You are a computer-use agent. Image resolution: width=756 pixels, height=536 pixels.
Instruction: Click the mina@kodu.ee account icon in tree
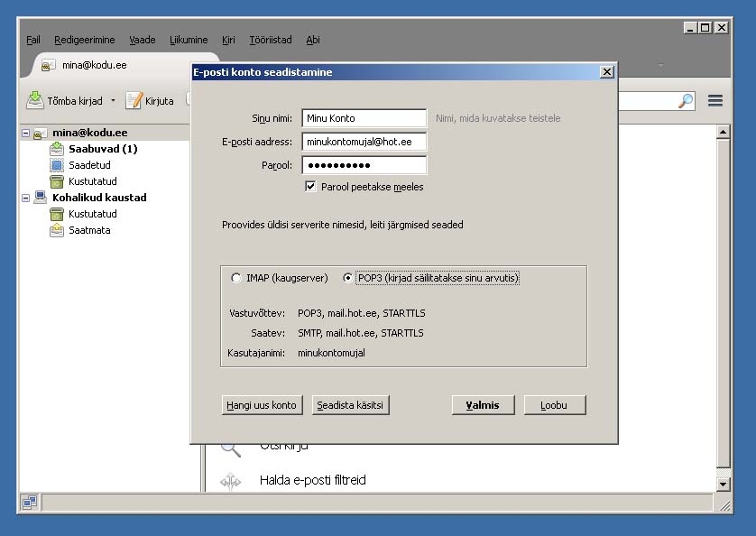pos(40,134)
